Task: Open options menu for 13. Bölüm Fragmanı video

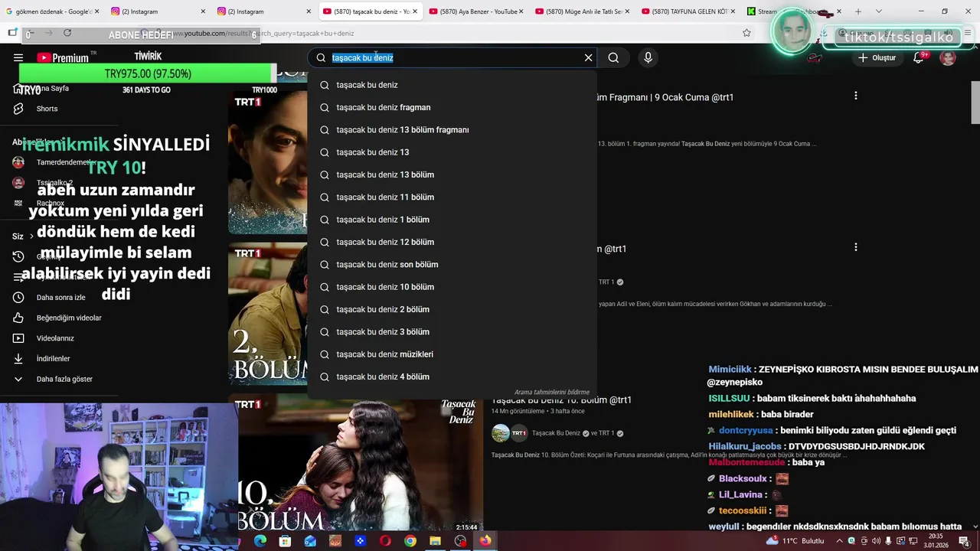Action: [x=855, y=96]
